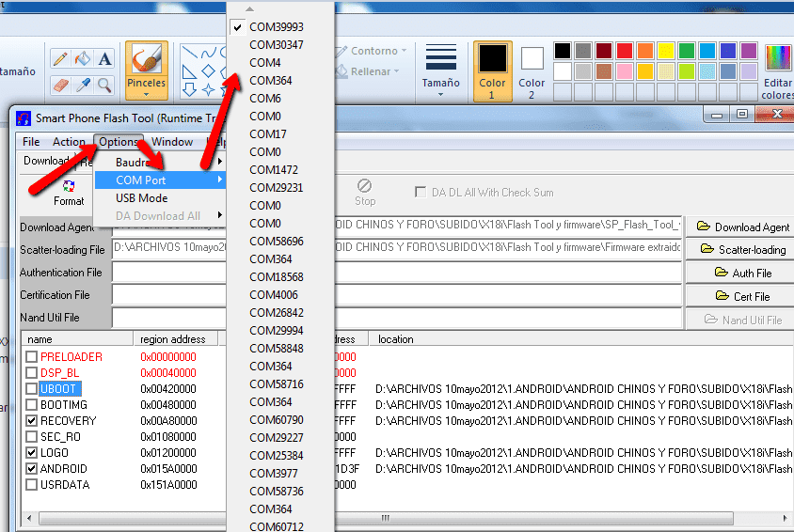Uncheck the LOGO checkbox

[x=31, y=453]
